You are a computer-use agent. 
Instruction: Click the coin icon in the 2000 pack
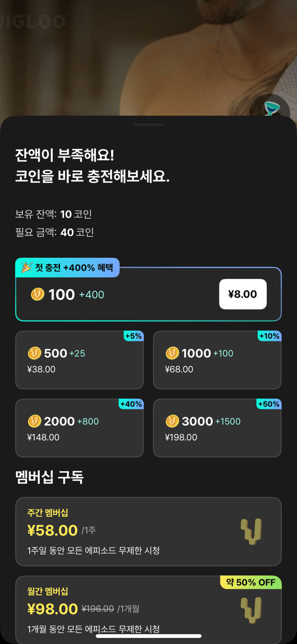pos(34,422)
